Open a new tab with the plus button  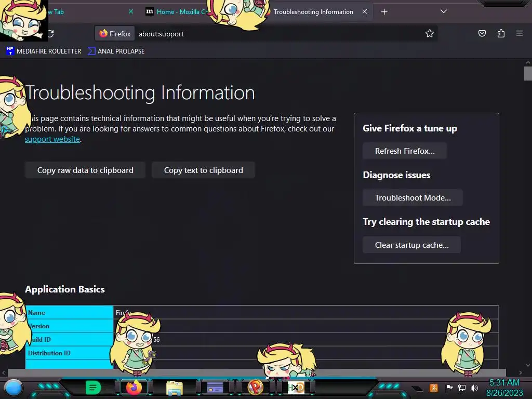[384, 12]
